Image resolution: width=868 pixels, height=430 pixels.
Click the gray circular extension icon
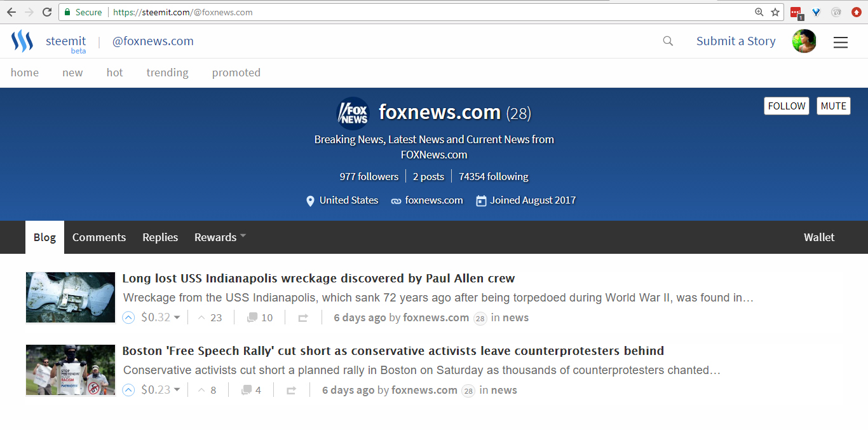pos(836,12)
